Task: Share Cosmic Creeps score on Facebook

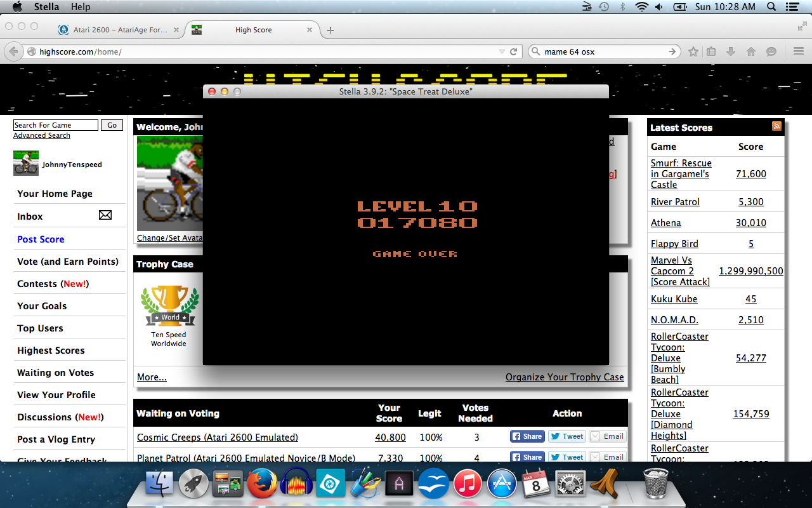Action: (x=527, y=436)
